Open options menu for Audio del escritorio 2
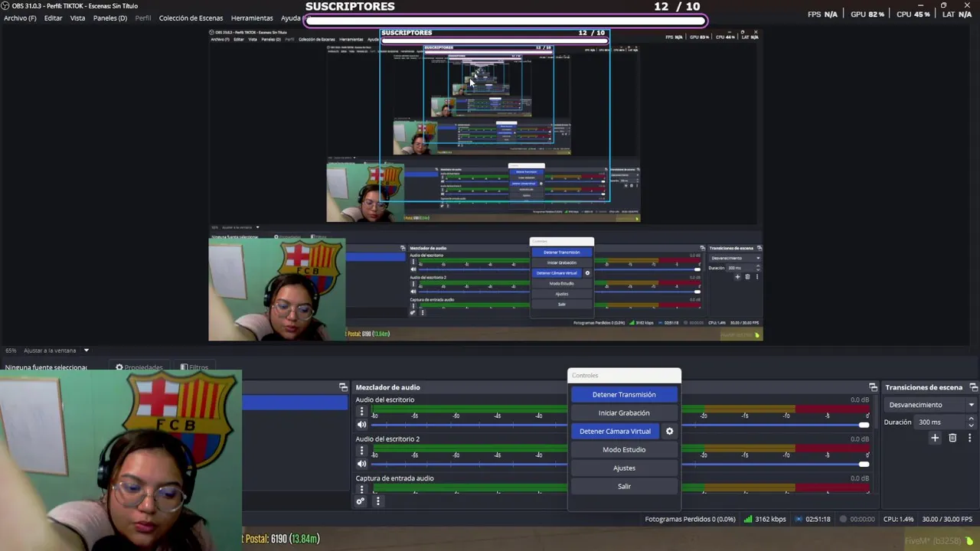The height and width of the screenshot is (551, 980). [x=362, y=451]
